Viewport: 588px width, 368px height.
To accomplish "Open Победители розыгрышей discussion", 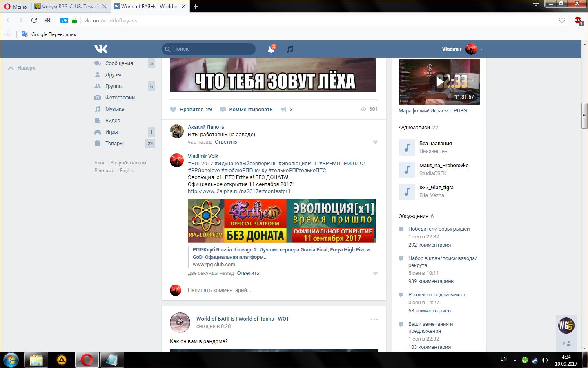I will [x=439, y=229].
